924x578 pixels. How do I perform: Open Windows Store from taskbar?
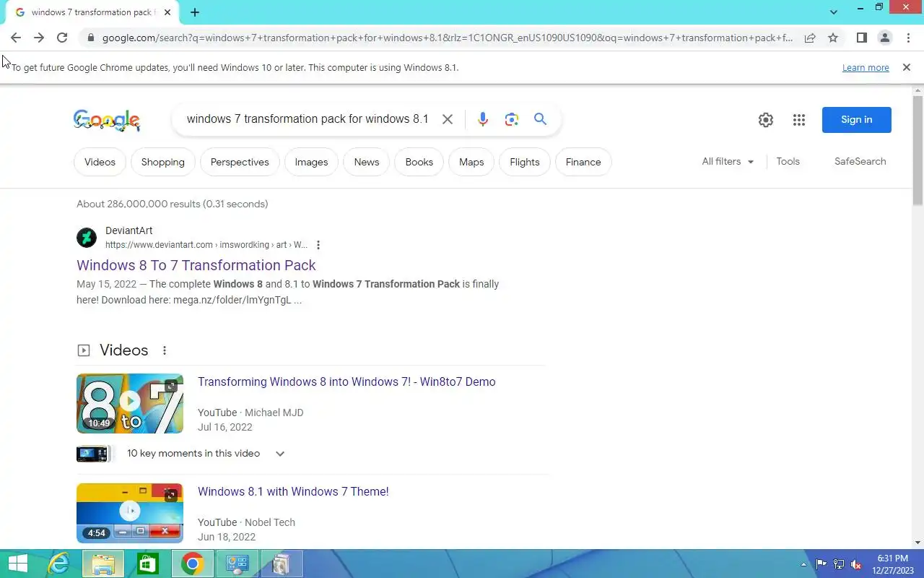[x=147, y=564]
